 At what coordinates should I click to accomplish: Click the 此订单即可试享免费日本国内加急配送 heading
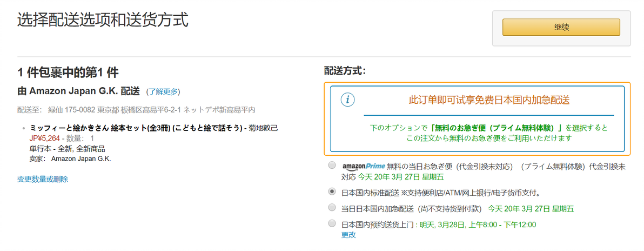click(489, 100)
